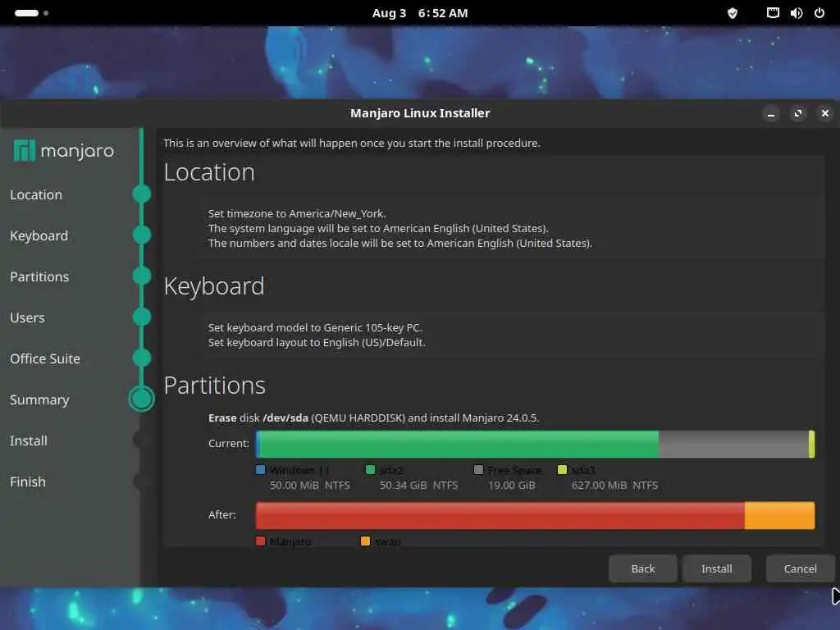Viewport: 840px width, 630px height.
Task: Click the 'Erase disk /dev/sda' line
Action: click(373, 418)
